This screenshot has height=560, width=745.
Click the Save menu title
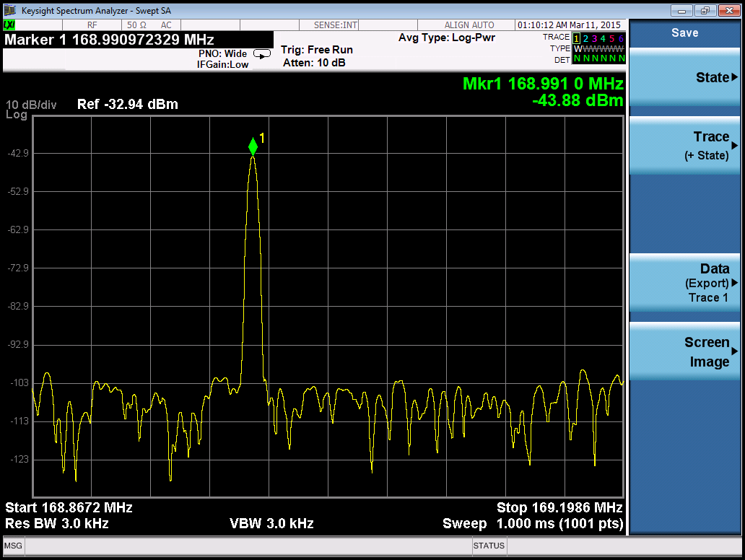(x=684, y=32)
